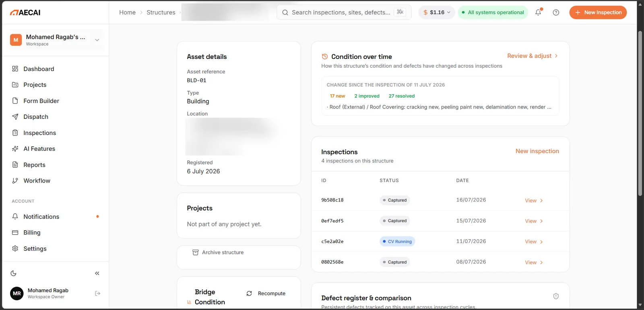Open the help question mark icon

click(x=556, y=12)
